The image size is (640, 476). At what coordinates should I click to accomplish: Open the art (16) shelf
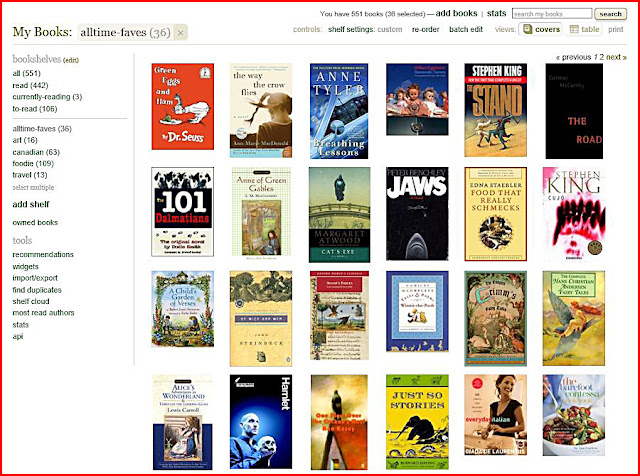[25, 140]
